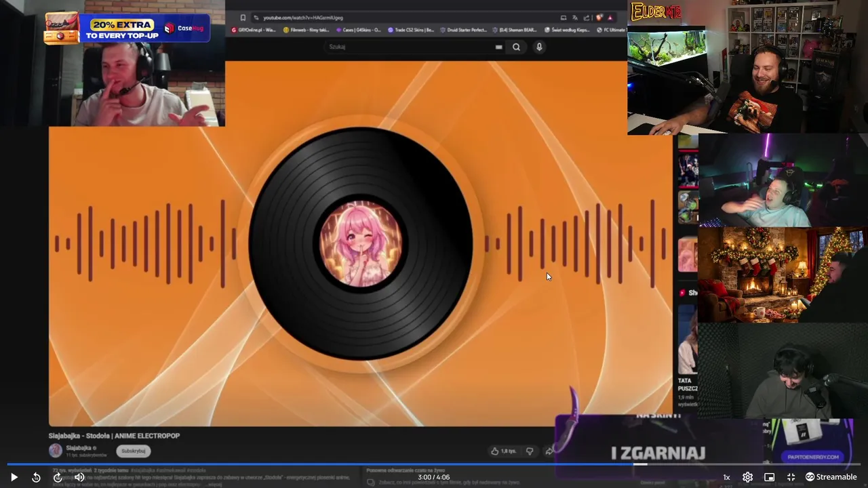Open the YouTube on-screen keyboard icon

[498, 47]
